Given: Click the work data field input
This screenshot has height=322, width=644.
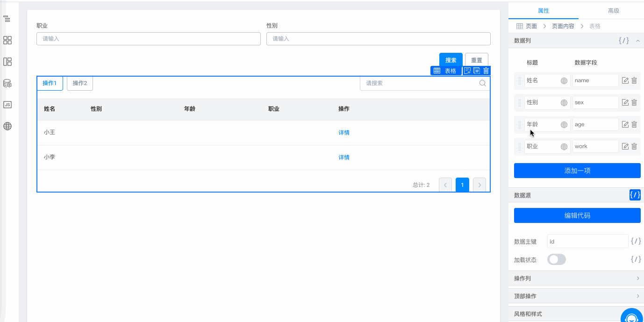Looking at the screenshot, I should (595, 146).
